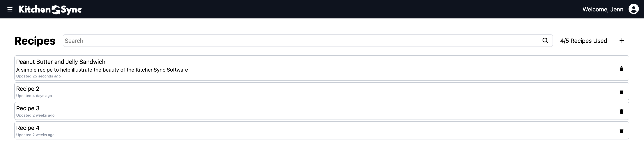Delete Recipe 4 using its trash icon
The image size is (644, 159).
621,131
